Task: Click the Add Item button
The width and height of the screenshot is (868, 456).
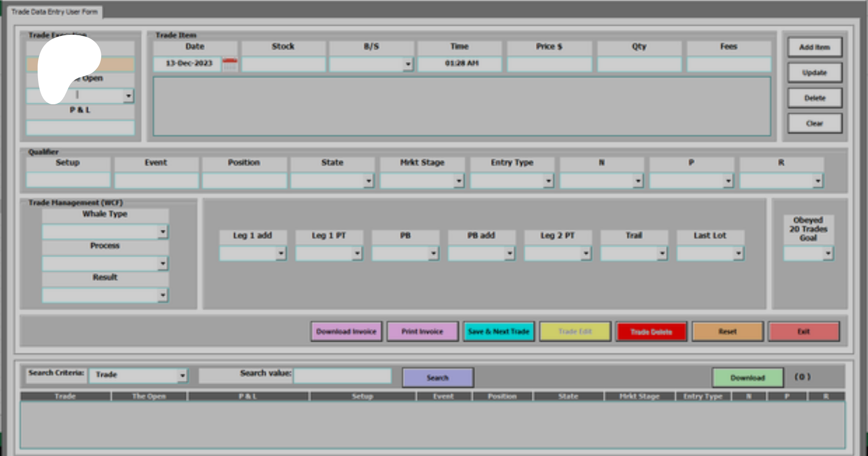Action: click(814, 47)
